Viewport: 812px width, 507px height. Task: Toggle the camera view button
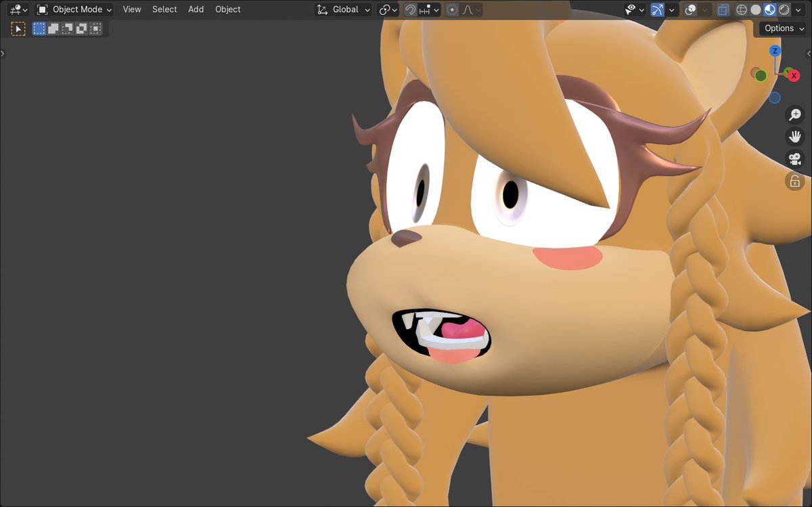click(x=795, y=159)
